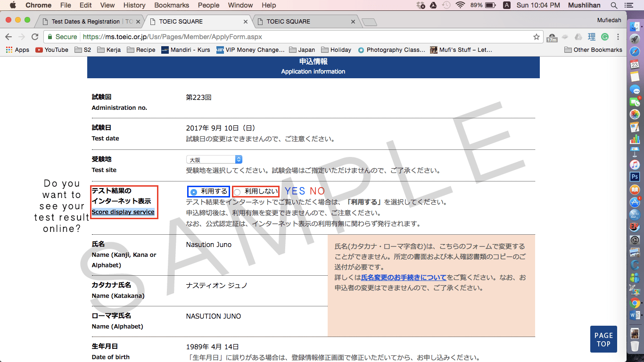Select the 利用しない radio button
The height and width of the screenshot is (362, 644).
pyautogui.click(x=237, y=192)
